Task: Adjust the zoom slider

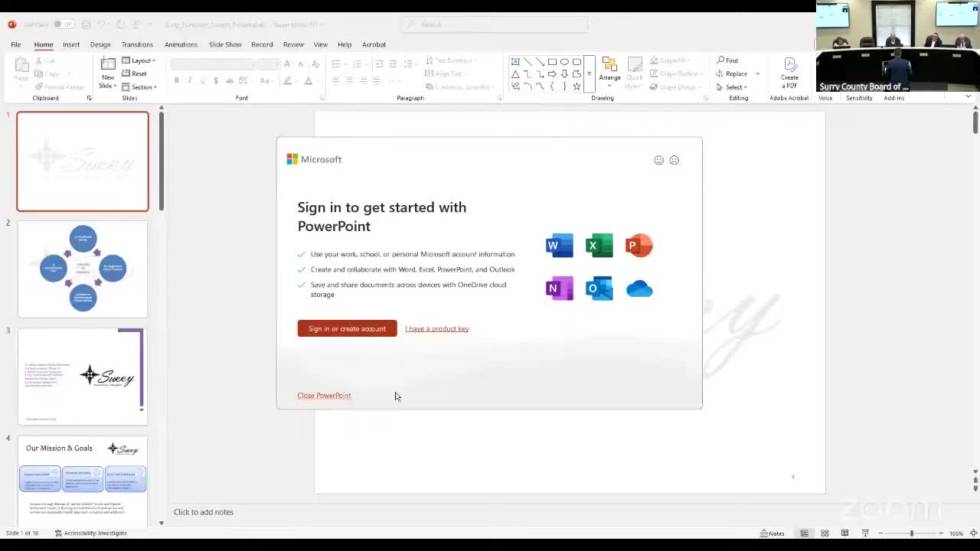Action: point(911,533)
